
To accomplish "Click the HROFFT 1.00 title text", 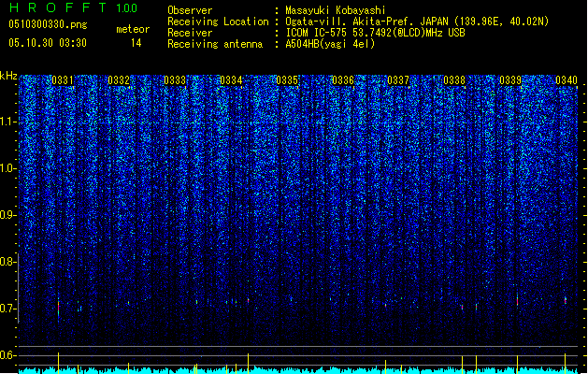I will pos(73,7).
